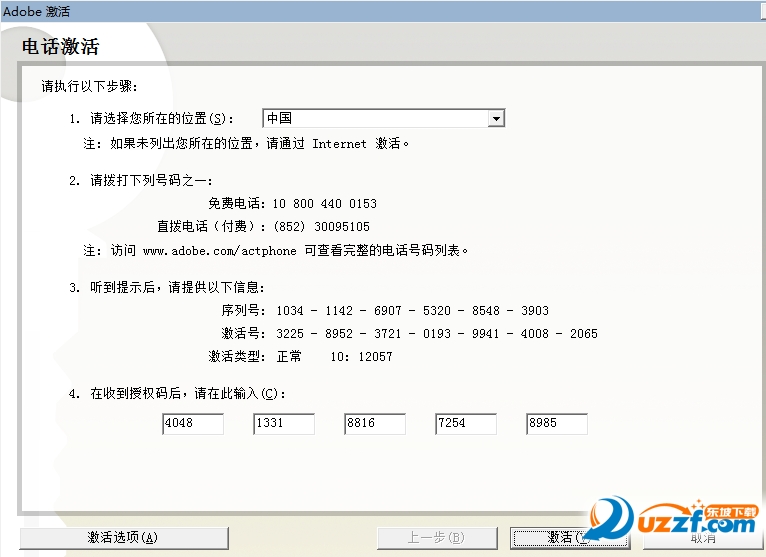Select the toll-free number 10 800 440 0153
Image resolution: width=766 pixels, height=557 pixels.
pyautogui.click(x=325, y=204)
